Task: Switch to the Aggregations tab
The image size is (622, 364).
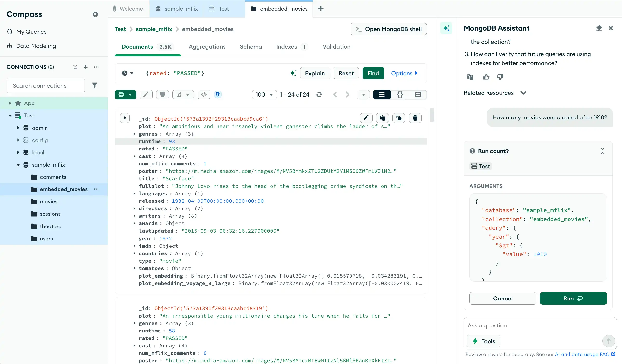Action: coord(207,47)
